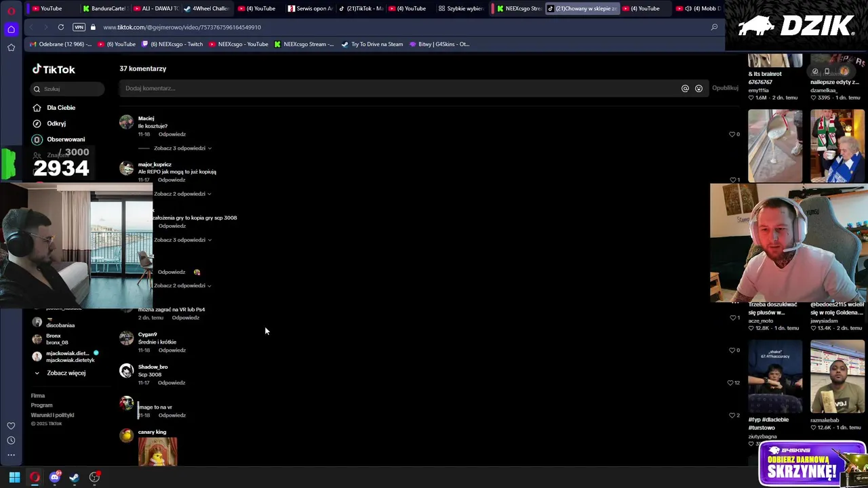Click the search icon in address bar
Viewport: 868px width, 488px height.
pyautogui.click(x=714, y=27)
